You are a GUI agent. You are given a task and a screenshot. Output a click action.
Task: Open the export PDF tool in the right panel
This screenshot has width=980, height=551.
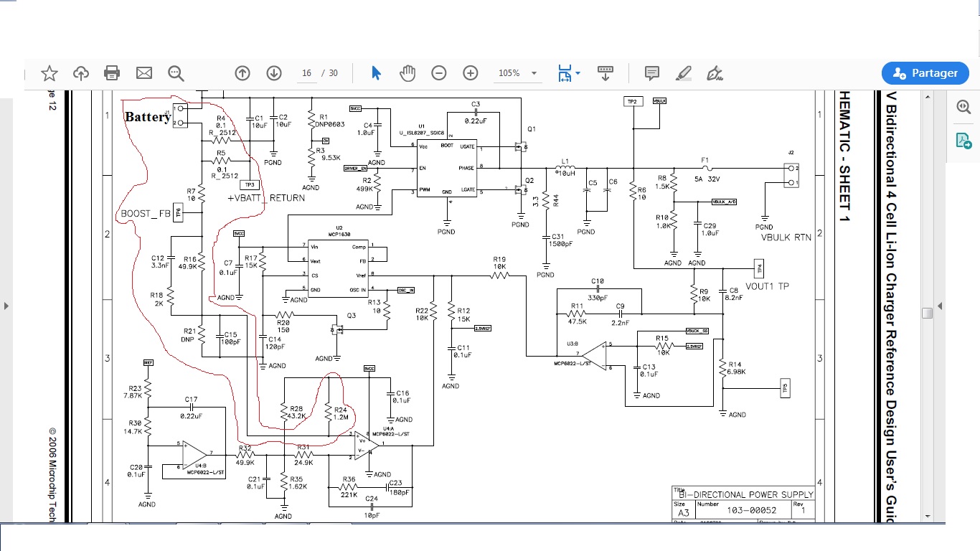click(x=963, y=141)
